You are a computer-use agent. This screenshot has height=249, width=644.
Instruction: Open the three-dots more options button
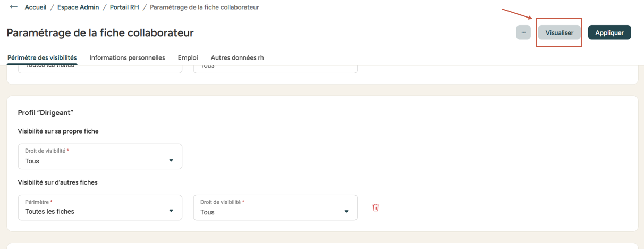[523, 32]
